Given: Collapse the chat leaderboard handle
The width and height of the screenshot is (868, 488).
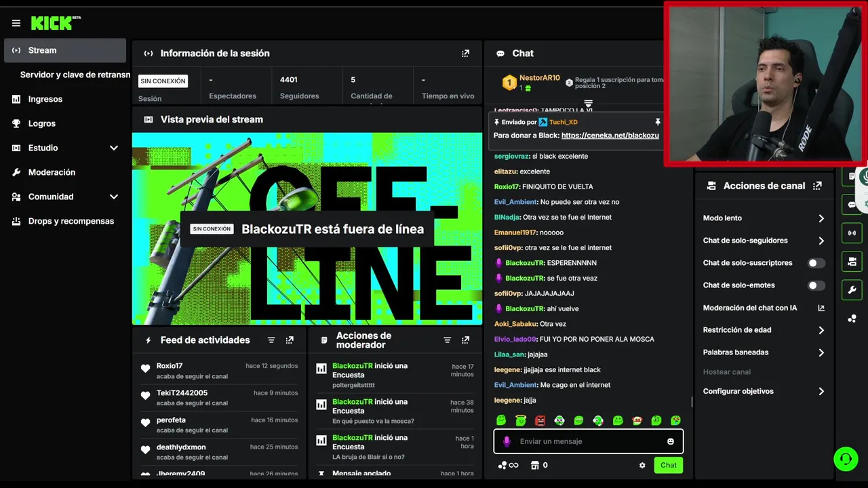Looking at the screenshot, I should click(588, 104).
